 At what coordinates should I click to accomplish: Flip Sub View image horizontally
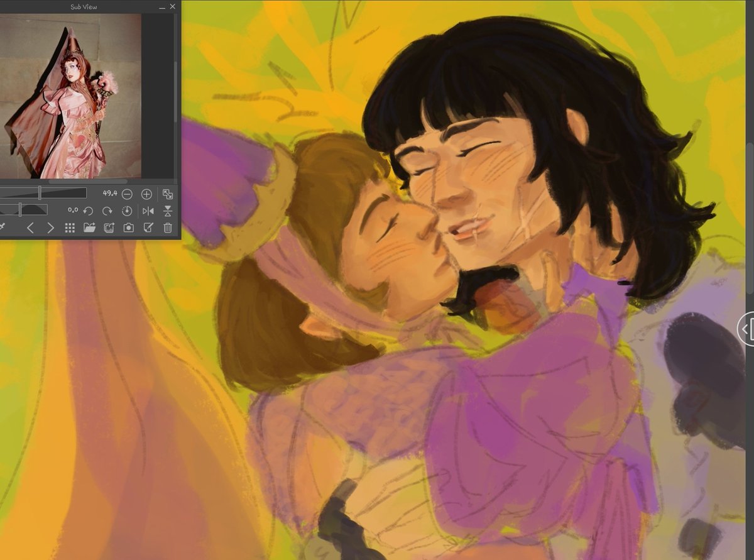148,211
